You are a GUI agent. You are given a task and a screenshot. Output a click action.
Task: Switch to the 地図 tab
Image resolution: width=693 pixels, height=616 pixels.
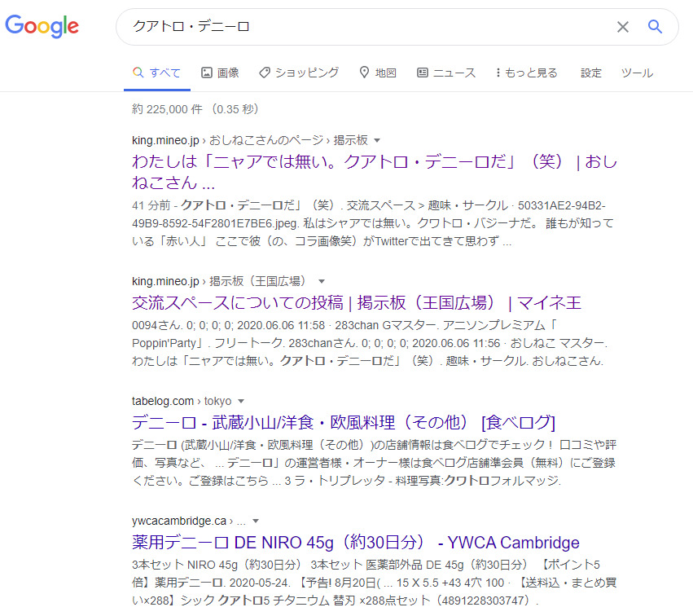(x=378, y=73)
